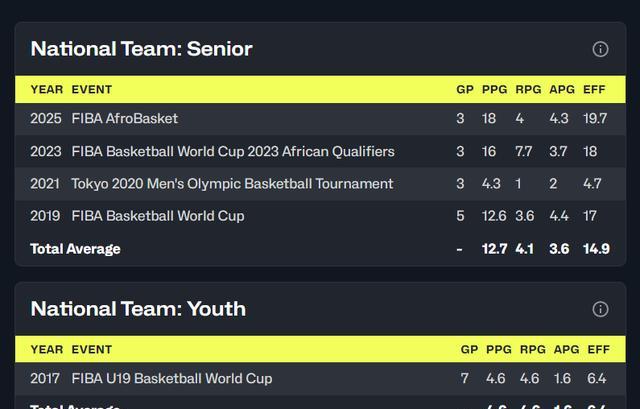The width and height of the screenshot is (640, 409).
Task: Click the Total Average row in Senior table
Action: [x=320, y=249]
